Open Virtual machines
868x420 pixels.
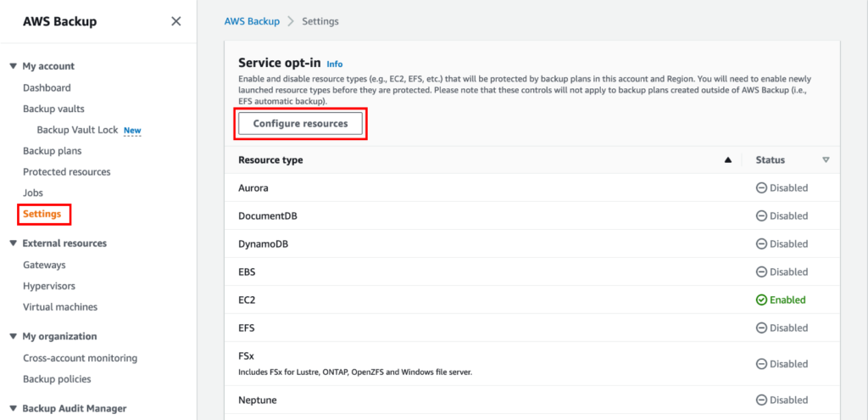[60, 306]
